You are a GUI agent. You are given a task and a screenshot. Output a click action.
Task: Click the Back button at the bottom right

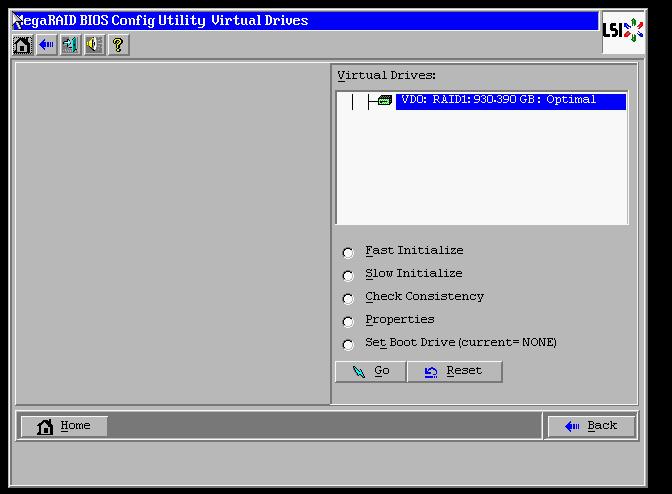pos(591,426)
